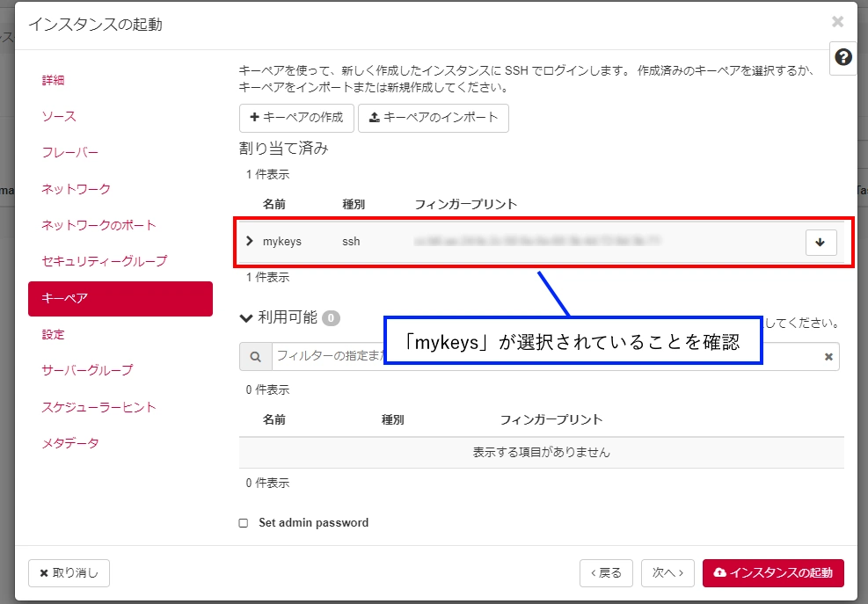
Task: Enable the Set admin password checkbox
Action: (244, 523)
